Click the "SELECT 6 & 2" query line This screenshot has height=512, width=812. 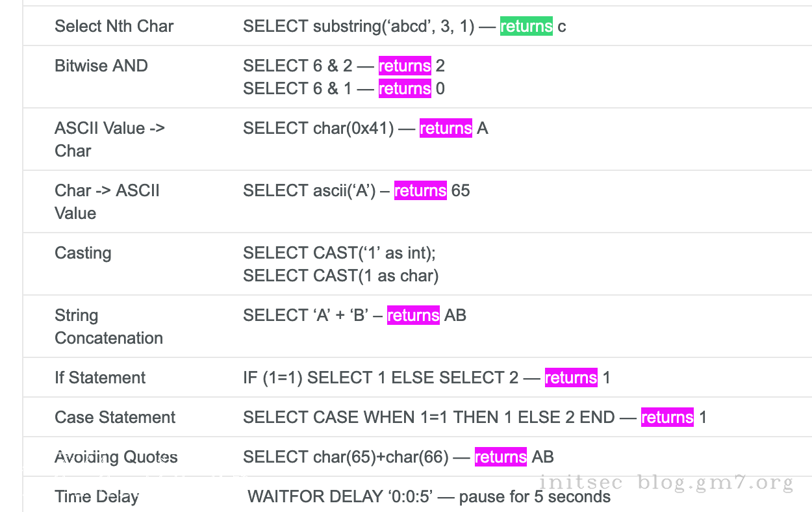tap(299, 66)
